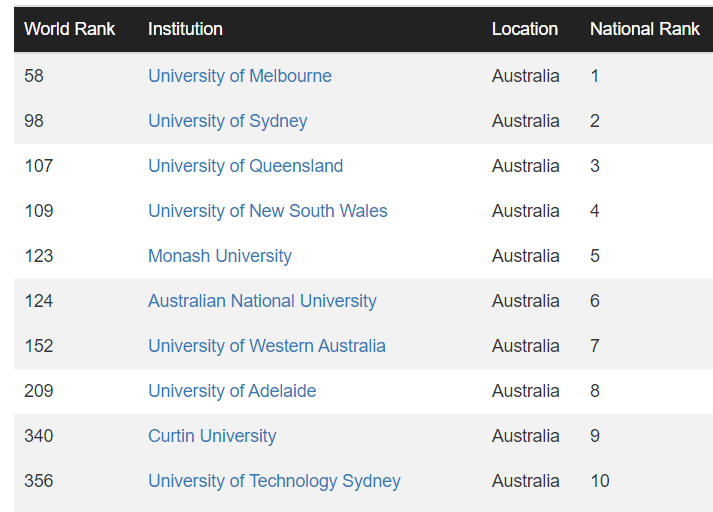
Task: Select world rank cell 109
Action: (x=39, y=211)
